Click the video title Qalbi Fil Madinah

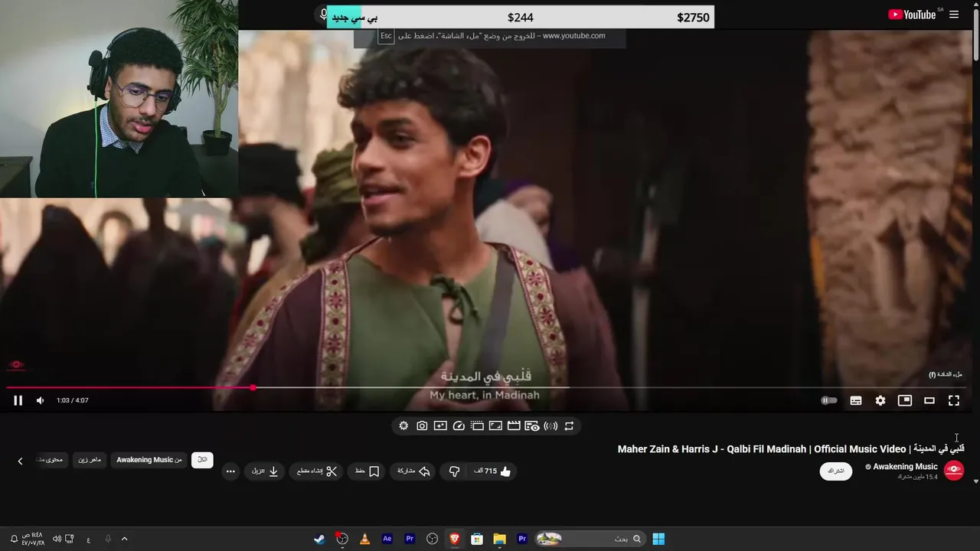(791, 449)
